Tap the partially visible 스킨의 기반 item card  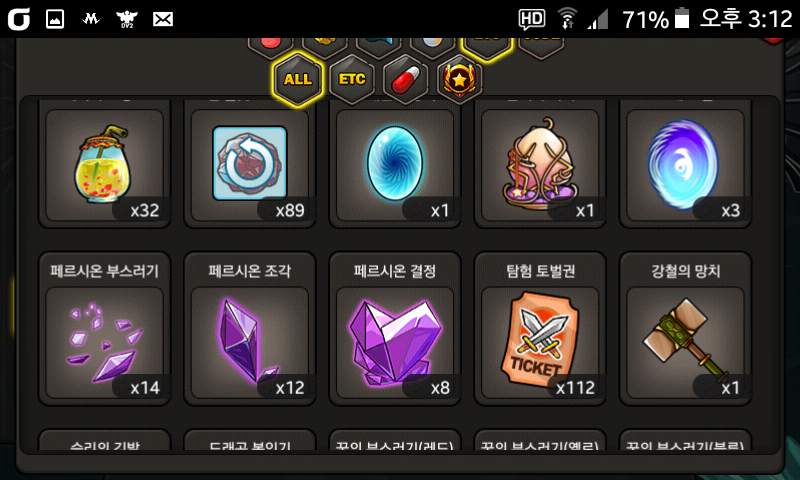(x=105, y=440)
